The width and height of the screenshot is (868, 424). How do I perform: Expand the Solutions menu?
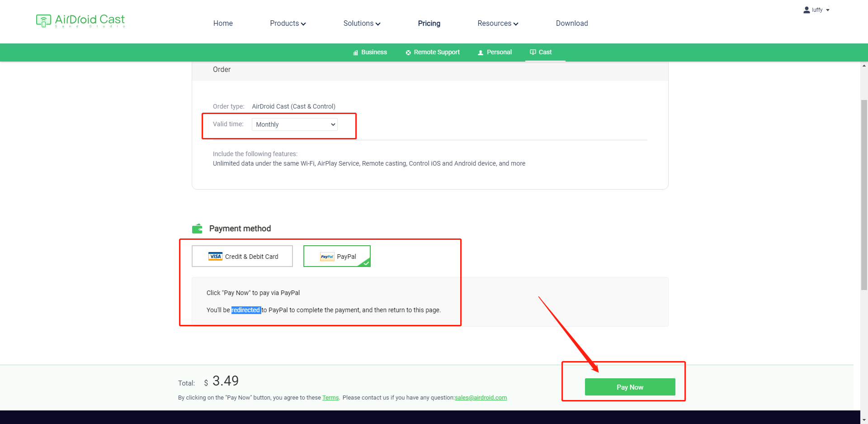[x=362, y=24]
